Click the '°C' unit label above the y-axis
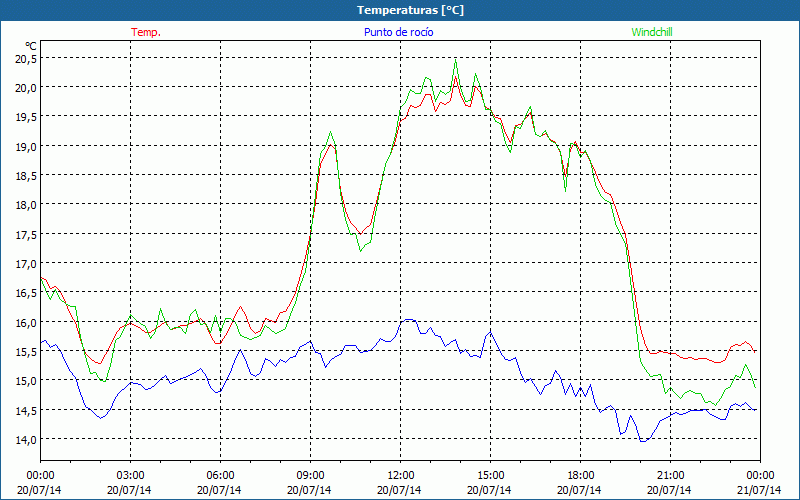Screen dimensions: 800x500 31,46
